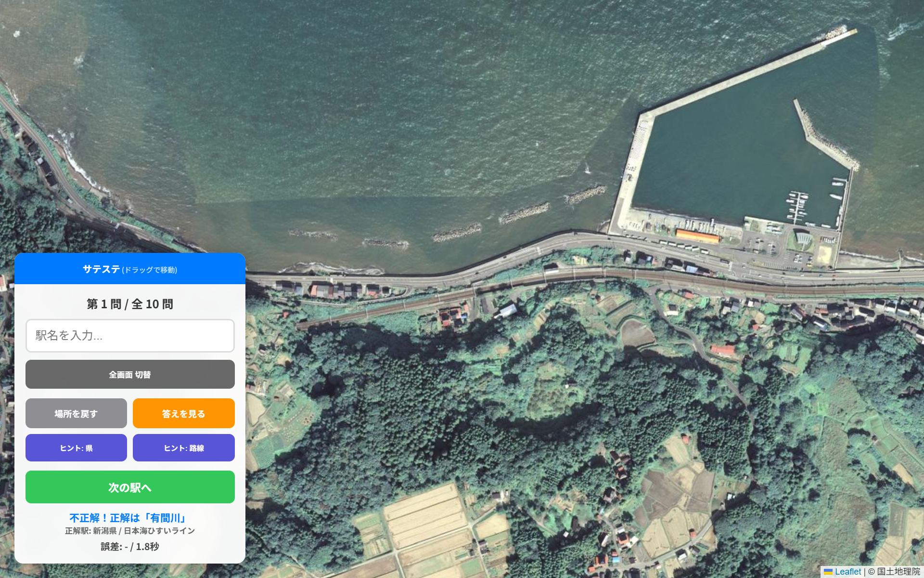
Task: Click the round white-roofed building near harbor parking
Action: 802,238
